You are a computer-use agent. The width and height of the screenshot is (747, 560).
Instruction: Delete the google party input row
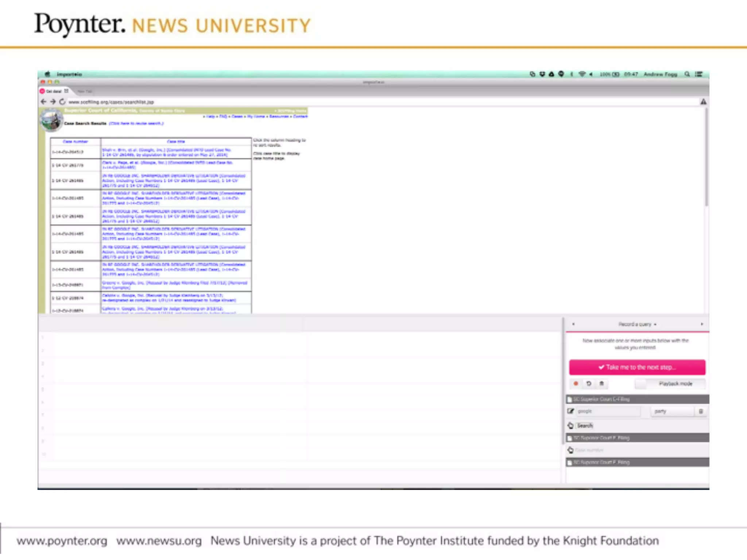(701, 411)
